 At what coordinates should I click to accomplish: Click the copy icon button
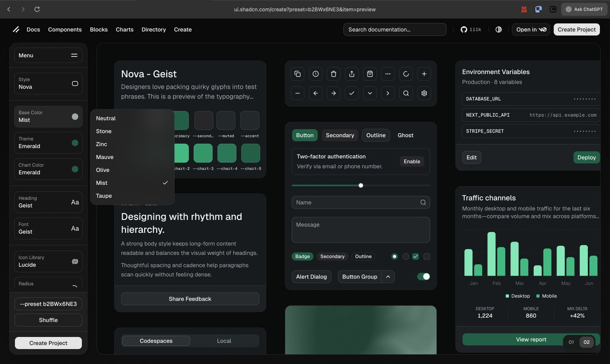coord(297,74)
